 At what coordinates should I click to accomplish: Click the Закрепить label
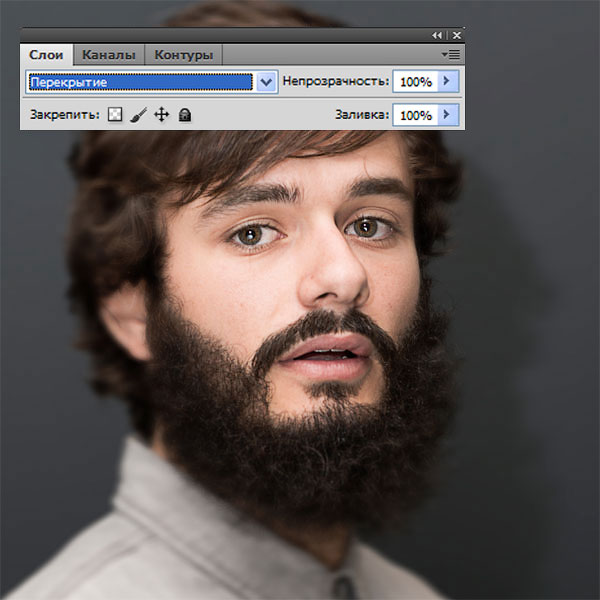click(65, 114)
